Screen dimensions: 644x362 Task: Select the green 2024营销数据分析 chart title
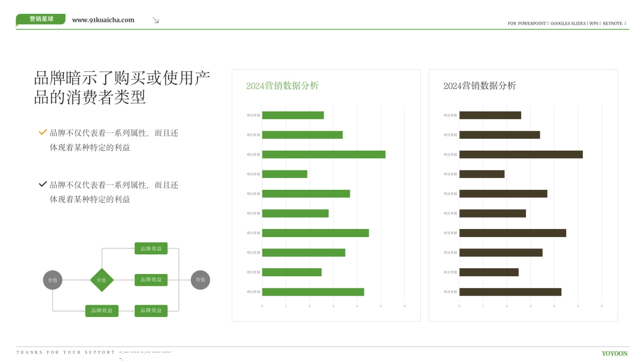pyautogui.click(x=283, y=86)
